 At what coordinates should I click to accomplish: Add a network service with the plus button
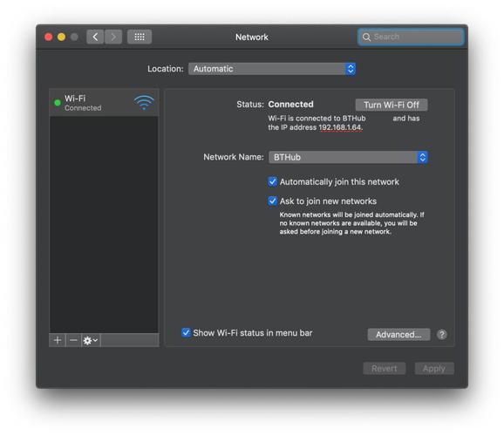tap(58, 340)
